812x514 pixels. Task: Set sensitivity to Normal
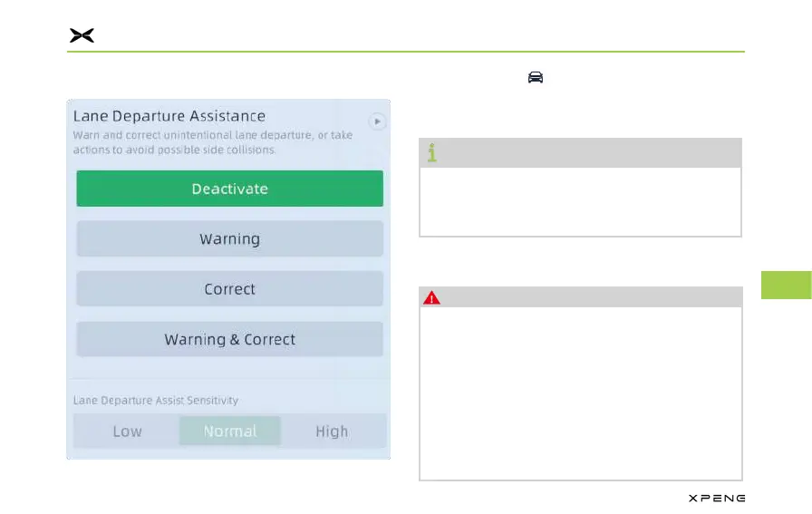[230, 432]
